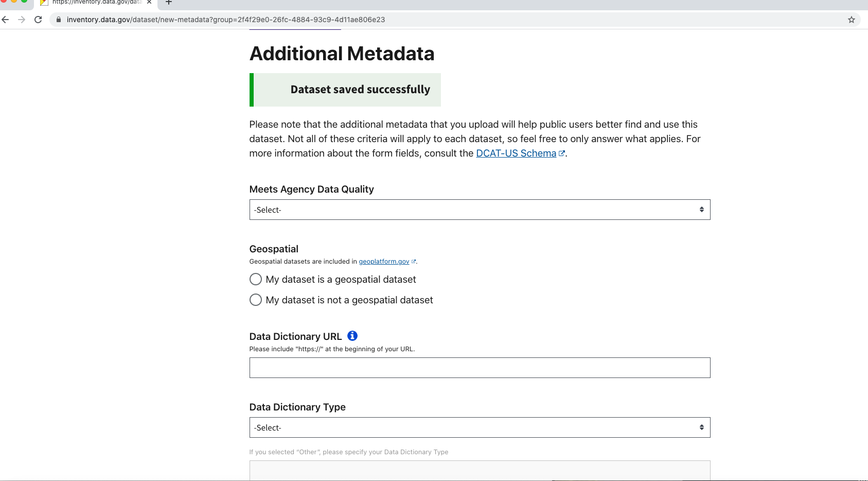Screen dimensions: 868x481
Task: Expand the Meets Agency Data Quality dropdown
Action: [x=480, y=210]
